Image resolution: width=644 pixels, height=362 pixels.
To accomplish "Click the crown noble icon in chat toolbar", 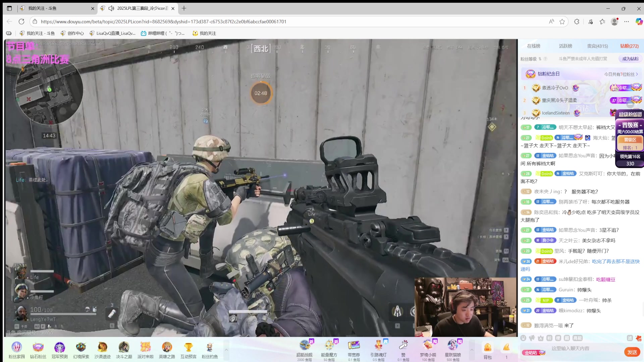I will click(x=541, y=338).
